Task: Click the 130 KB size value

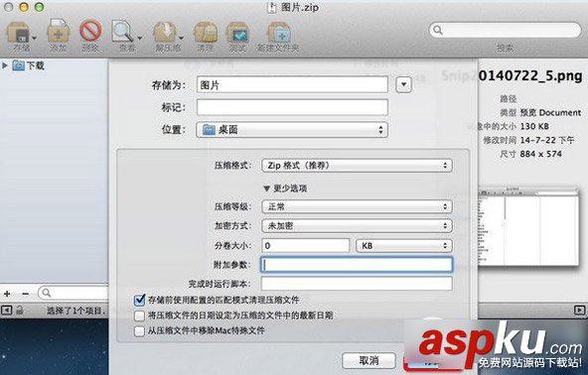Action: (534, 126)
